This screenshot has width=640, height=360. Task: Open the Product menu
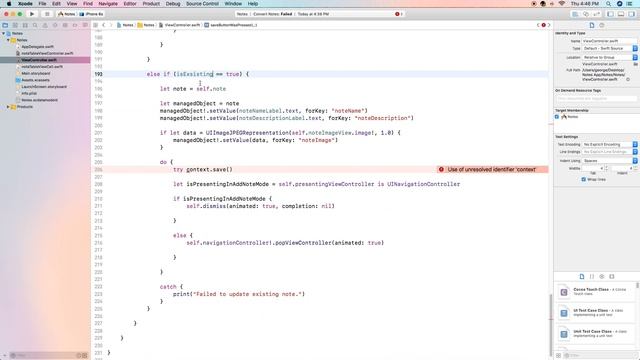click(151, 4)
